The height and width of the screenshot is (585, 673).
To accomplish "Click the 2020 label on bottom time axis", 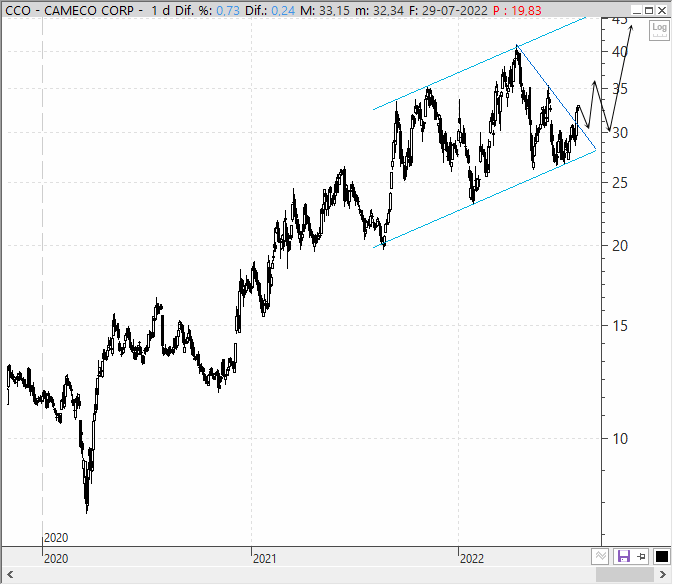I will [56, 558].
